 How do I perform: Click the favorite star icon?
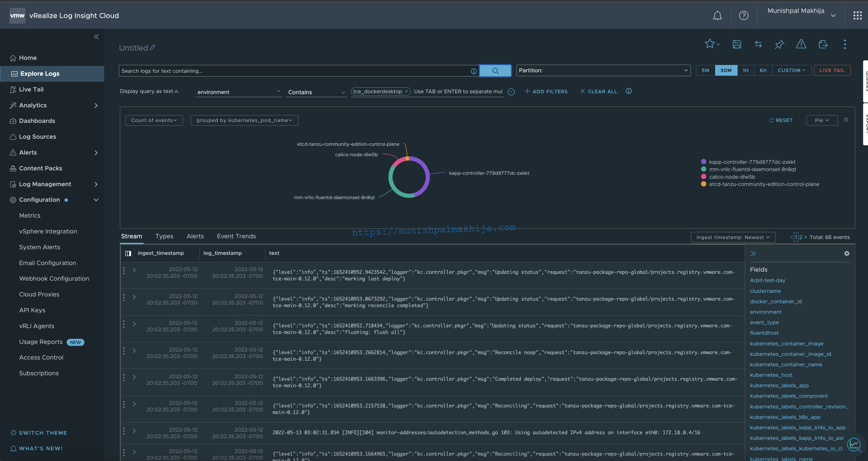pyautogui.click(x=710, y=44)
